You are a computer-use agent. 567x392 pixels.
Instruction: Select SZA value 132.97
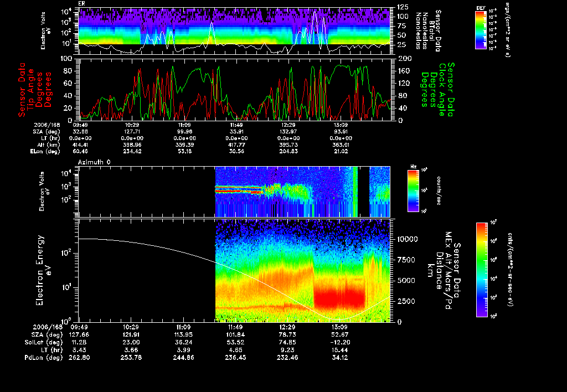coord(288,132)
